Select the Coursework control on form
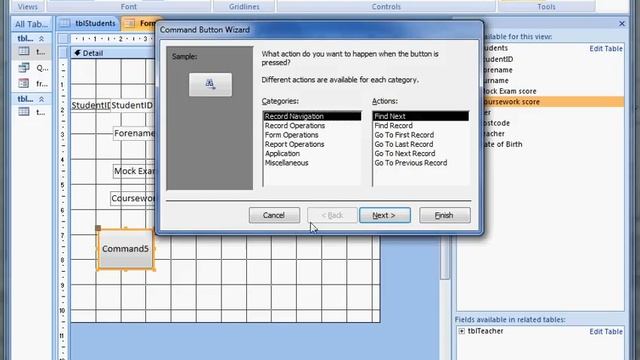The image size is (640, 360). 133,198
